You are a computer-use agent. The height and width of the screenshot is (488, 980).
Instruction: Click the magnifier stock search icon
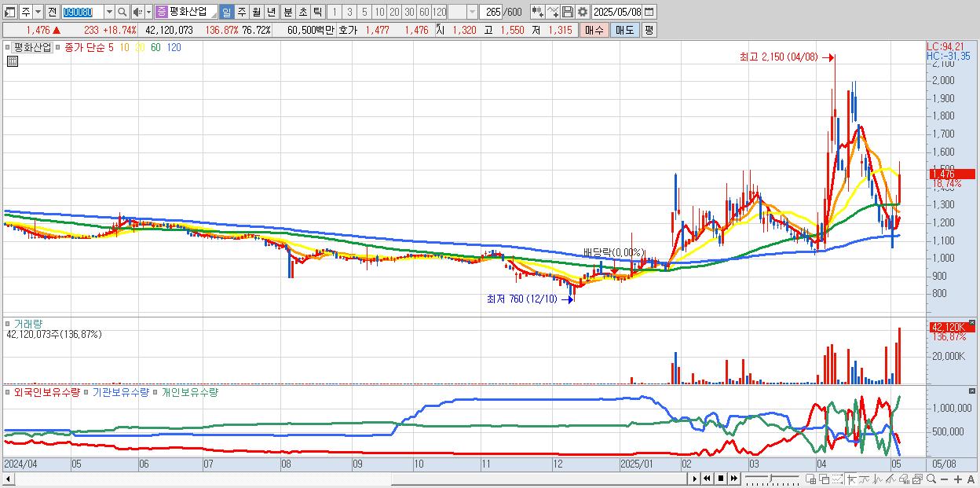point(122,12)
